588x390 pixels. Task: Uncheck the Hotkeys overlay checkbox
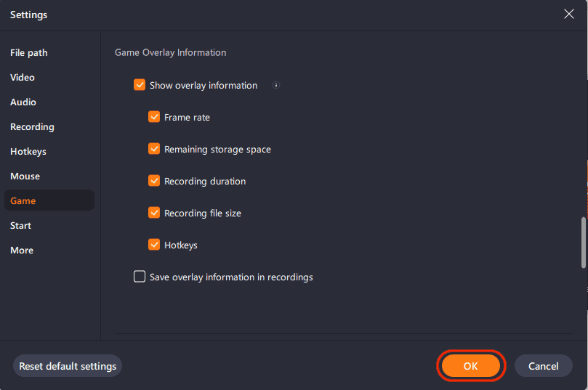tap(154, 245)
